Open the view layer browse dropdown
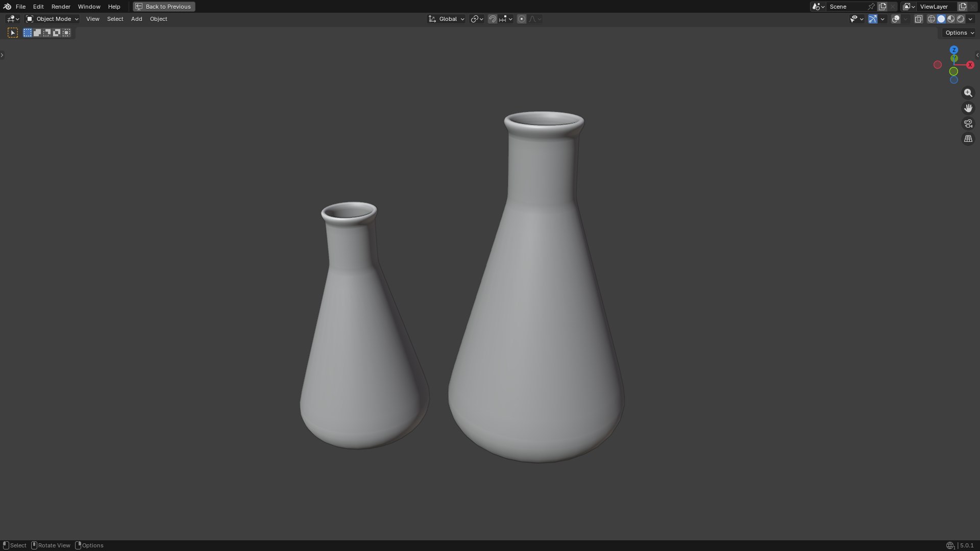The height and width of the screenshot is (551, 980). 909,7
